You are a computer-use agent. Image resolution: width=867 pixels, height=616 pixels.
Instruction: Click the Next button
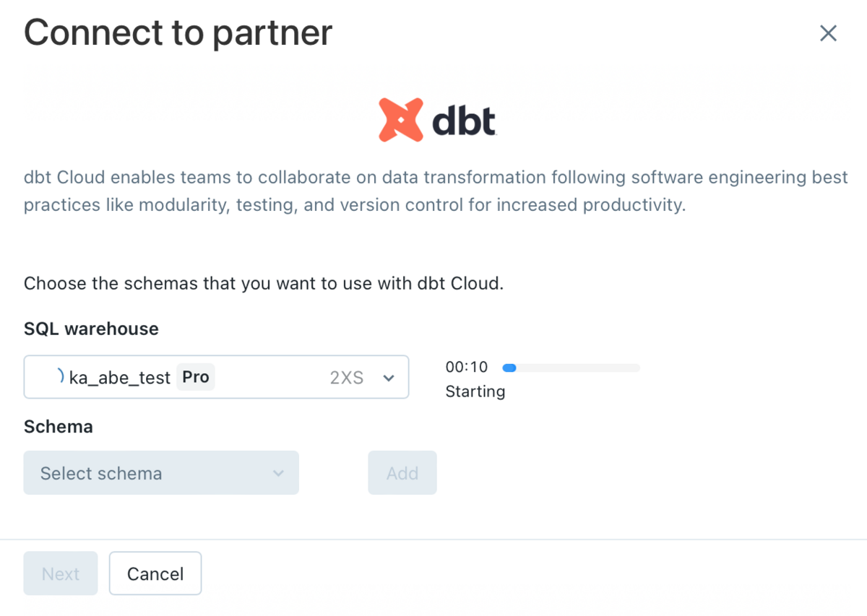60,573
